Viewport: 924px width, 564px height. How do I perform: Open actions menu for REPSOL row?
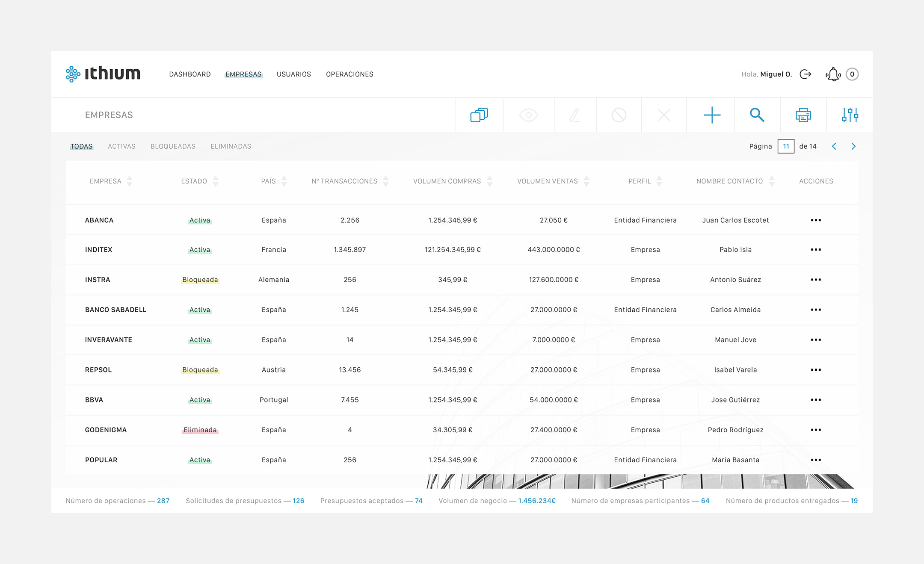pos(816,370)
